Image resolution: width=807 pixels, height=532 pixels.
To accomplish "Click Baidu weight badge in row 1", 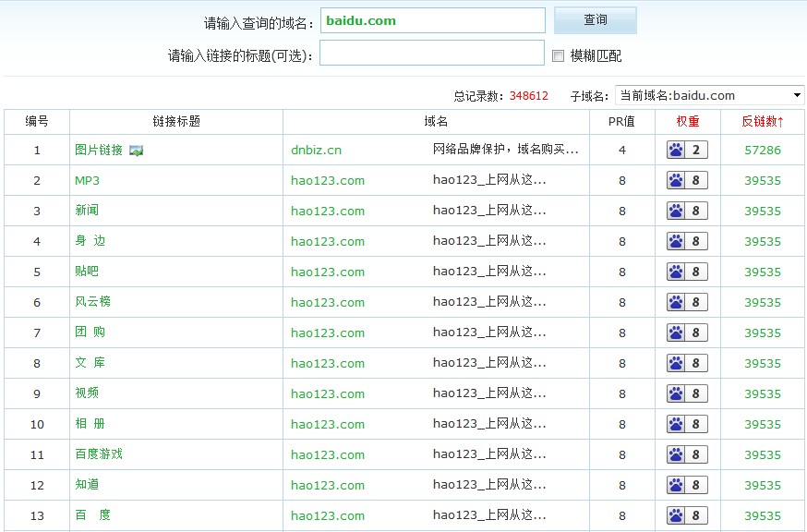I will point(687,151).
